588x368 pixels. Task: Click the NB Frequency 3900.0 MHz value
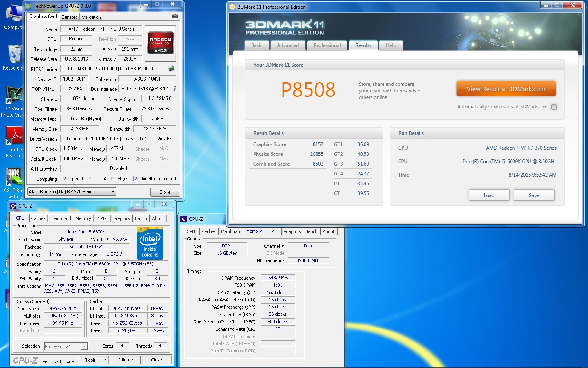[308, 260]
